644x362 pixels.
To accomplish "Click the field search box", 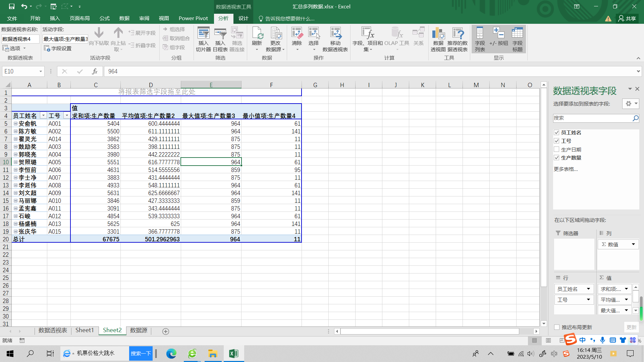I will point(592,118).
